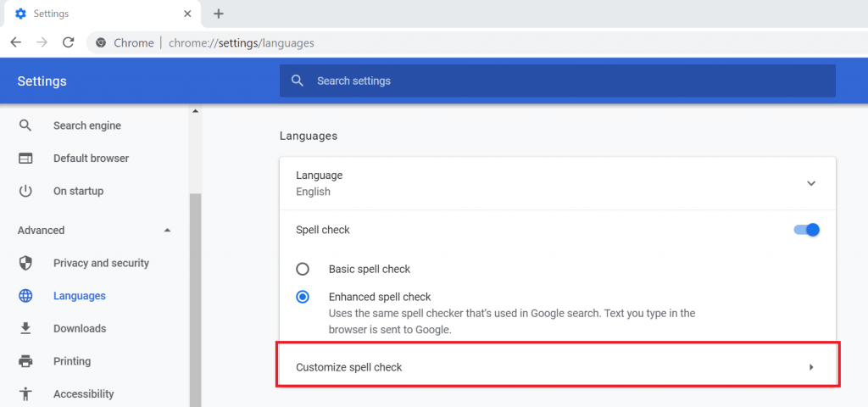Open Default browser settings

point(91,159)
